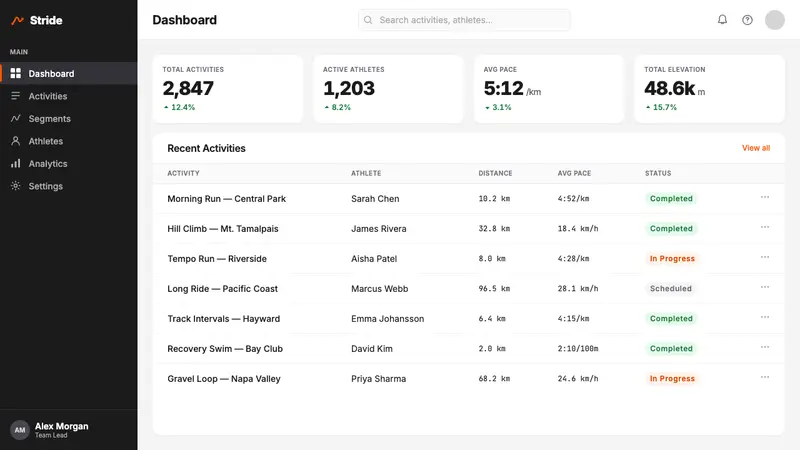This screenshot has width=800, height=450.
Task: Open more options for Gravel Loop row
Action: (765, 378)
